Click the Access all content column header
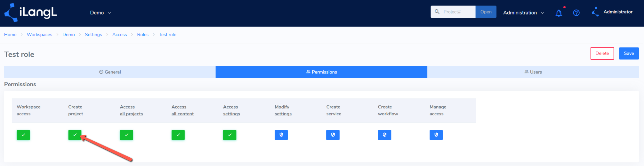This screenshot has height=166, width=644. pyautogui.click(x=182, y=110)
